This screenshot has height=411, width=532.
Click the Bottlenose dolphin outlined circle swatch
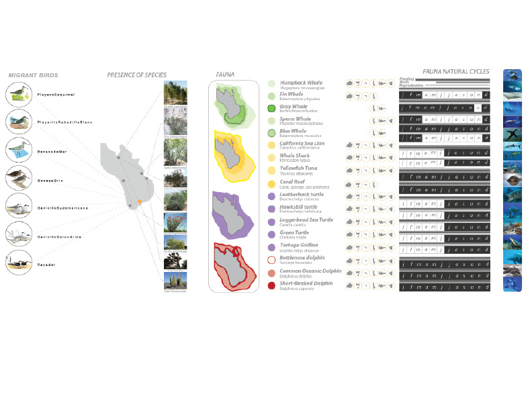pyautogui.click(x=271, y=259)
